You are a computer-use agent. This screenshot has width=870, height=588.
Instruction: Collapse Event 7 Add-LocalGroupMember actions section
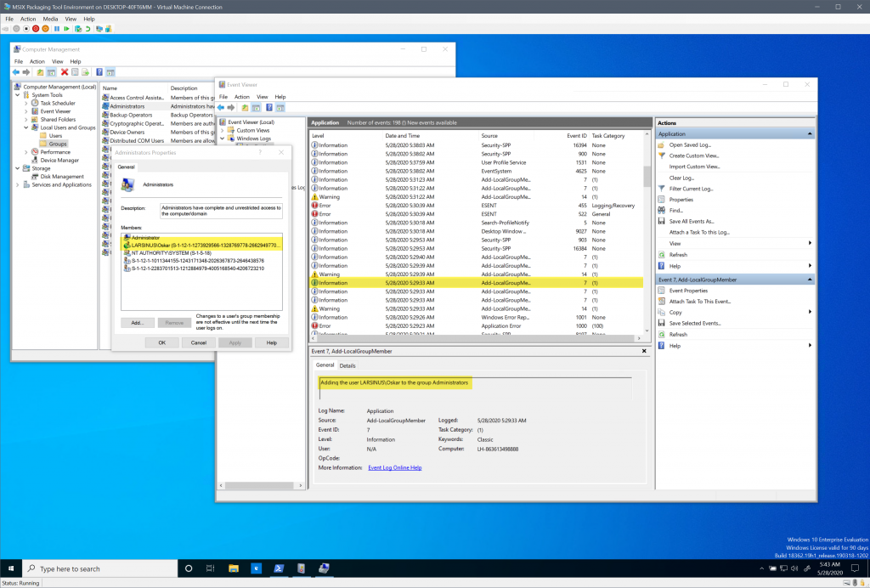coord(810,280)
